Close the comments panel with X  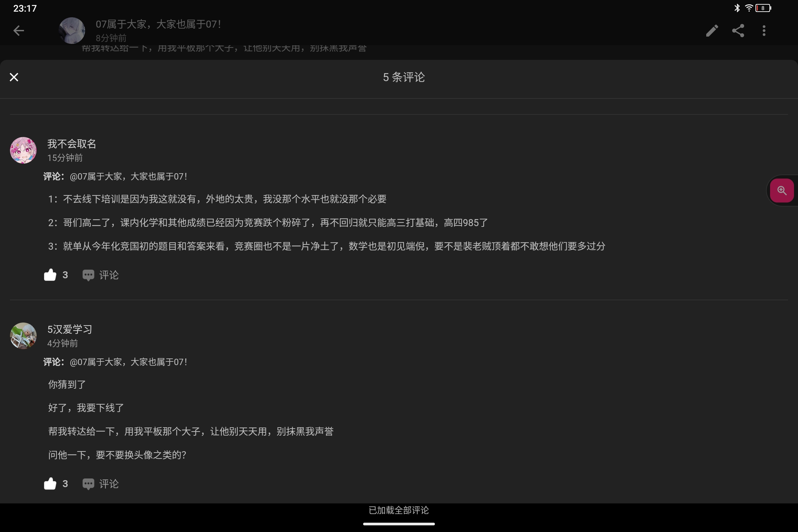(x=14, y=77)
